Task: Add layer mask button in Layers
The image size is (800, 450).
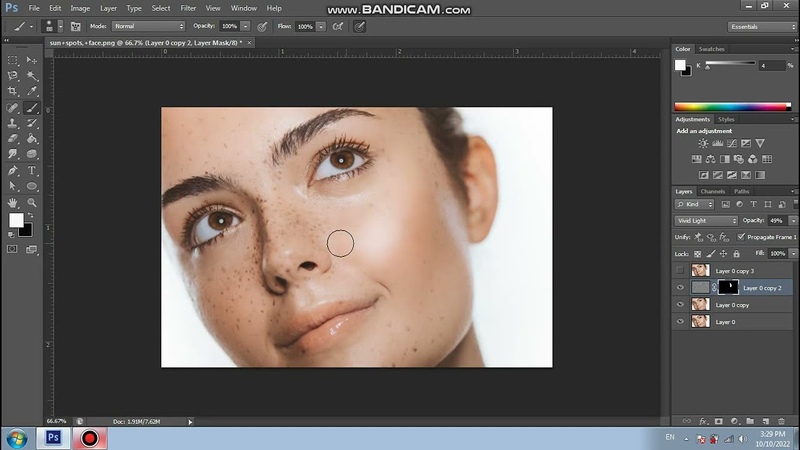Action: 718,421
